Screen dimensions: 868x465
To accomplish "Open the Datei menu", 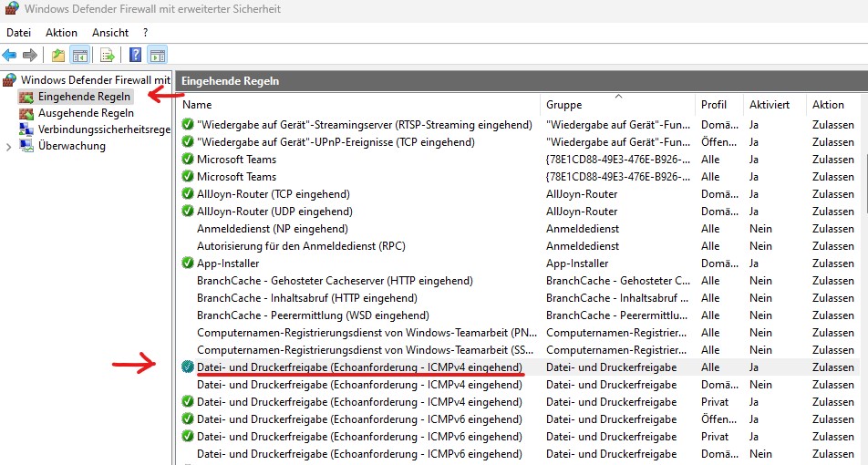I will (x=19, y=32).
